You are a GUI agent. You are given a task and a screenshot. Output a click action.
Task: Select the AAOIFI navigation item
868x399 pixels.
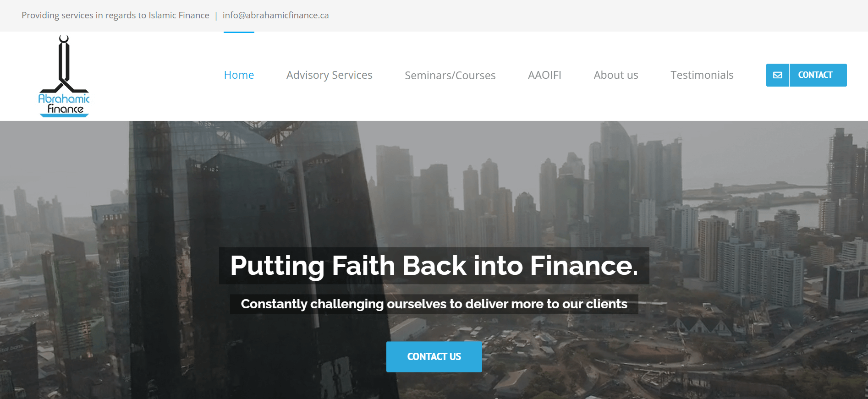tap(544, 75)
